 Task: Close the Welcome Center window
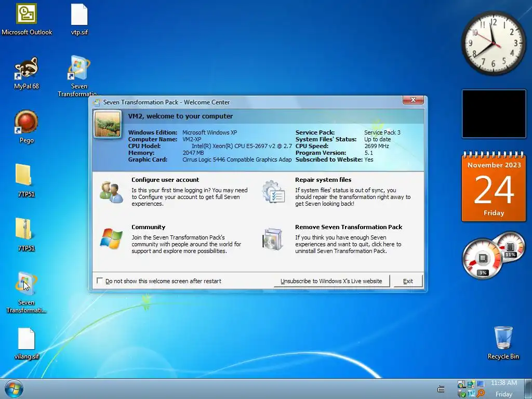(x=413, y=100)
